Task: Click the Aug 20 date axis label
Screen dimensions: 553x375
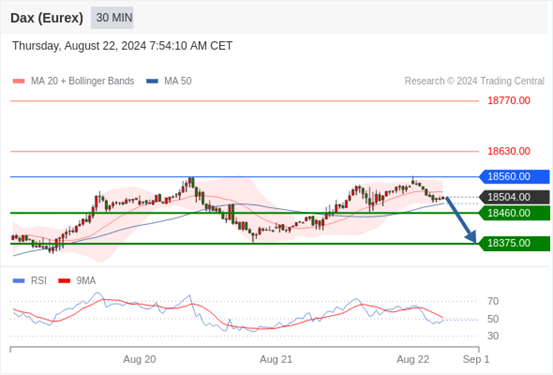Action: pyautogui.click(x=139, y=359)
